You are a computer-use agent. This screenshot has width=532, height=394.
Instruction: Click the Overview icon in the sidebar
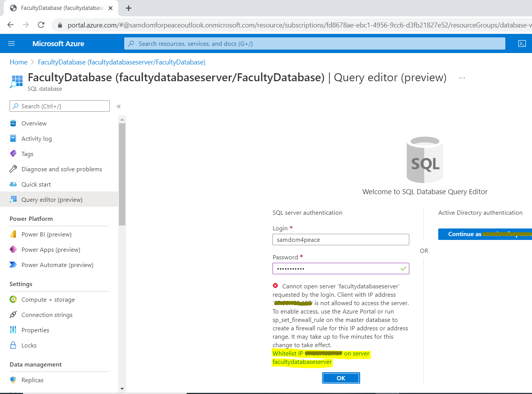pos(13,123)
